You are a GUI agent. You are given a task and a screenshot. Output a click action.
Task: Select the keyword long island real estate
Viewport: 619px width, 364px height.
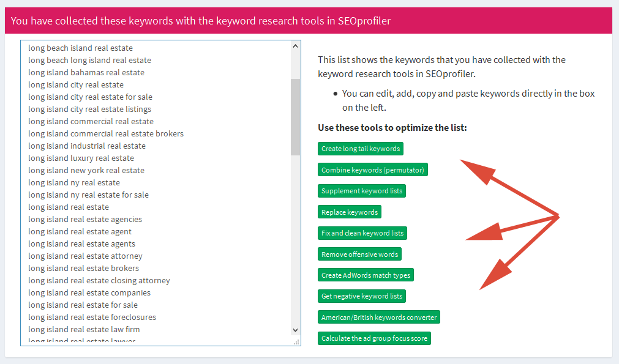tap(69, 207)
